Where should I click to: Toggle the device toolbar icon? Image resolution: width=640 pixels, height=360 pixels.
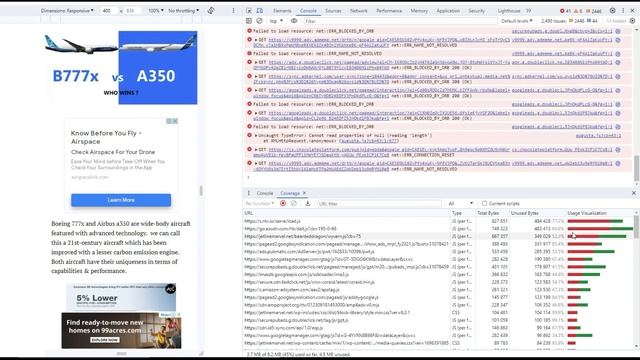[260, 11]
